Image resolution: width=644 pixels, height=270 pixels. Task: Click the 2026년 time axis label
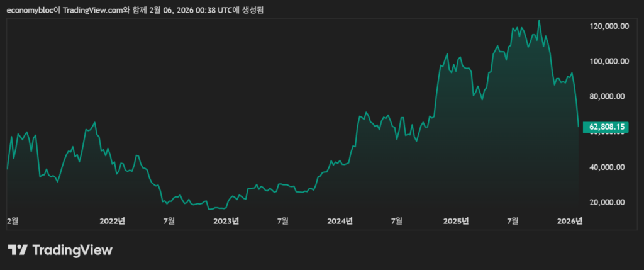pyautogui.click(x=571, y=221)
